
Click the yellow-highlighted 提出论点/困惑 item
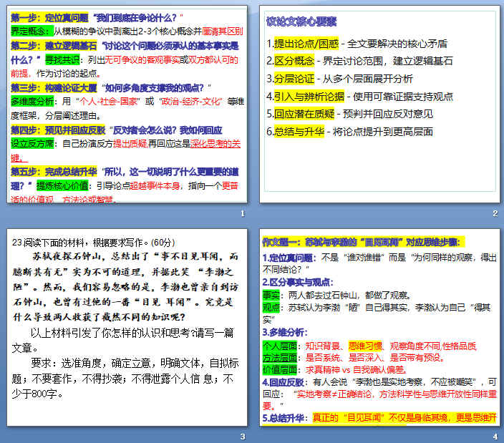(297, 44)
